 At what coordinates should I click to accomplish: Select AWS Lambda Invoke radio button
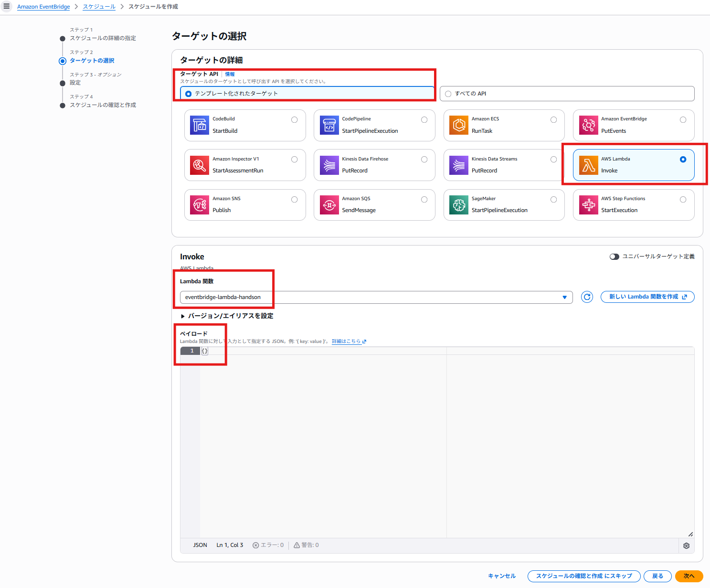click(683, 160)
